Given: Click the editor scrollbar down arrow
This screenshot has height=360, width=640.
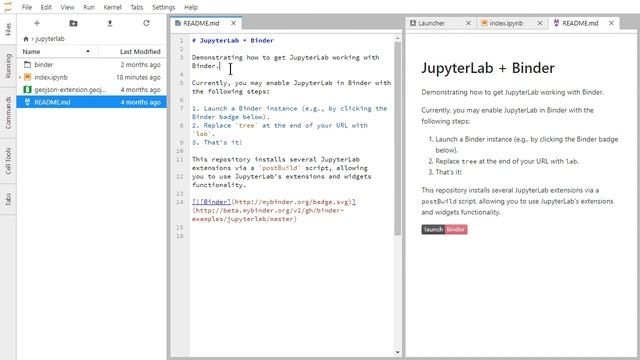Looking at the screenshot, I should click(398, 352).
